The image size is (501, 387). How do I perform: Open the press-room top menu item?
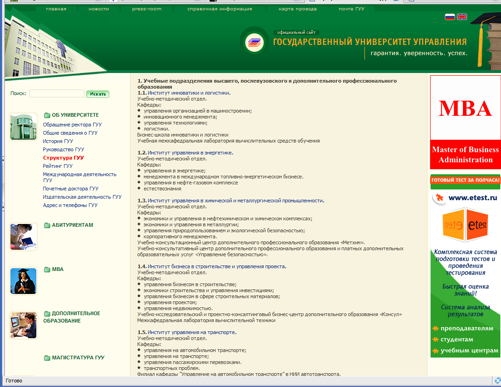pyautogui.click(x=147, y=9)
